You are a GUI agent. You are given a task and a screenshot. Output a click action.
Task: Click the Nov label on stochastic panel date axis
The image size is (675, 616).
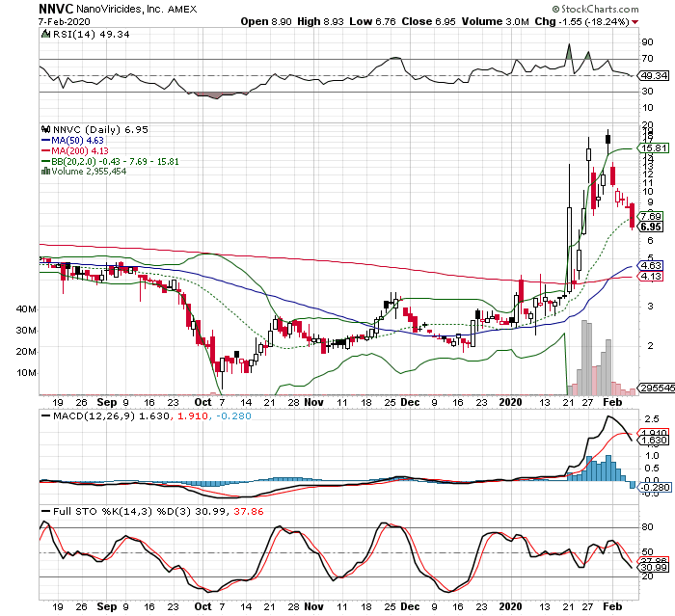coord(313,607)
